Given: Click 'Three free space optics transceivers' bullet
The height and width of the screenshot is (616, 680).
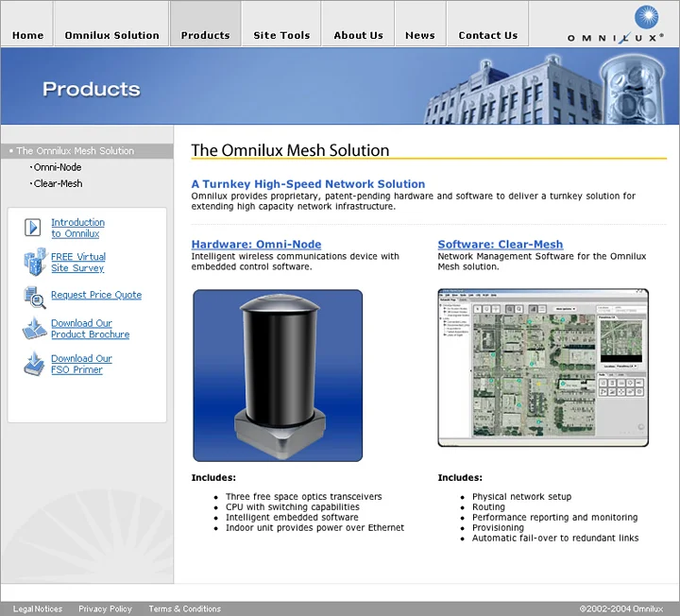Looking at the screenshot, I should 303,496.
